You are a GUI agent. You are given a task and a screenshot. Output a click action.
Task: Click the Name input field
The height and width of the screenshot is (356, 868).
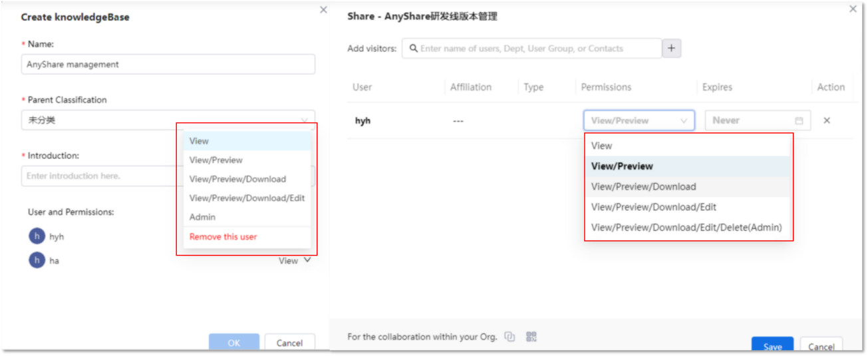click(168, 65)
